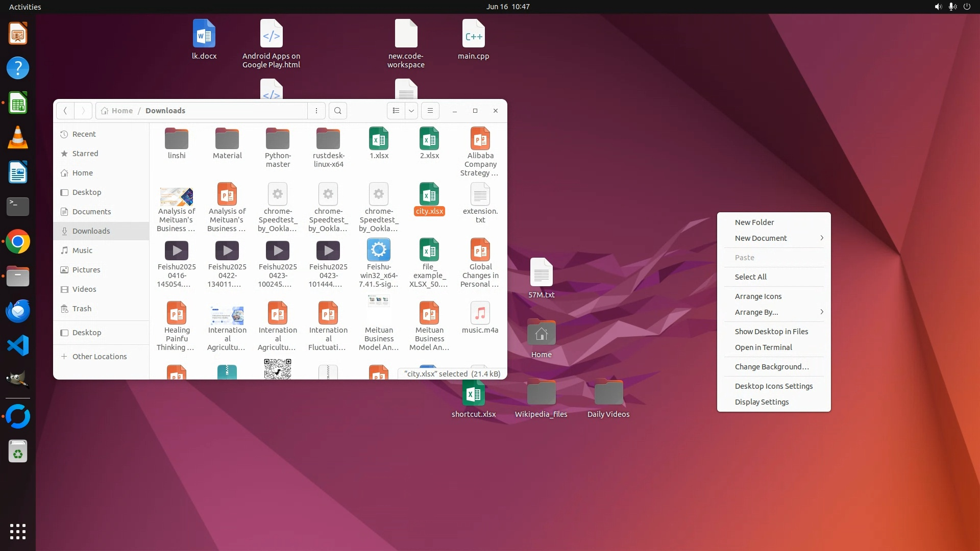Select the music.m4a file icon
Image resolution: width=980 pixels, height=551 pixels.
coord(480,313)
